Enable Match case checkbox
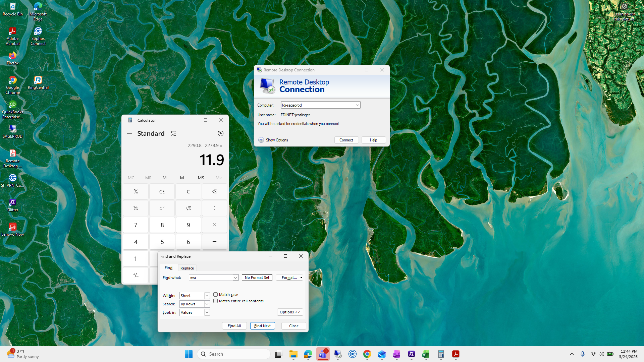The height and width of the screenshot is (362, 644). click(216, 295)
